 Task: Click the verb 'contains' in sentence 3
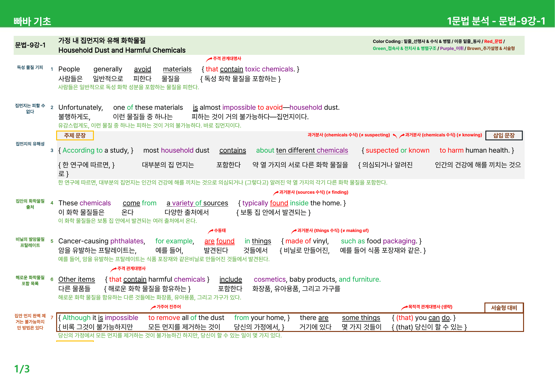point(233,150)
